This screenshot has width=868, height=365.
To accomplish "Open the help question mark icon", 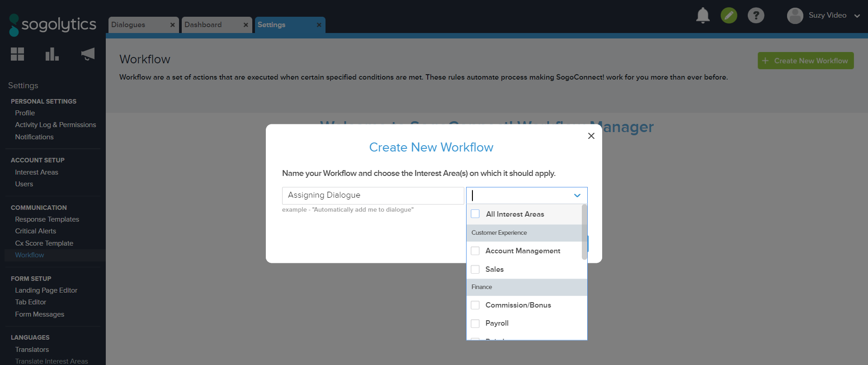I will pyautogui.click(x=755, y=15).
